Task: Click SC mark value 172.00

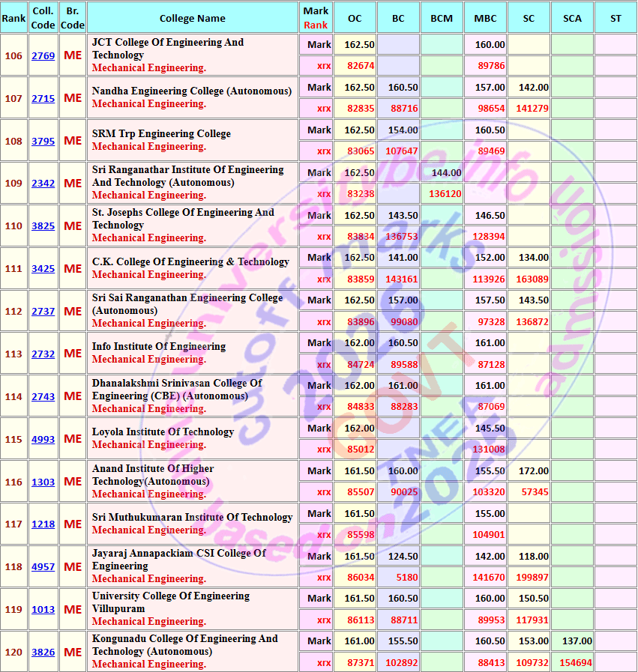Action: point(533,471)
